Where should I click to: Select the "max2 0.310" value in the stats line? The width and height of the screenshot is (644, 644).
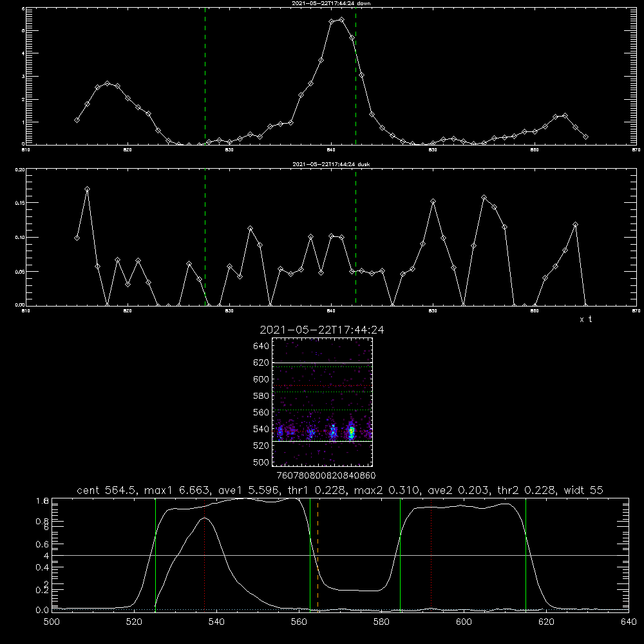[386, 490]
